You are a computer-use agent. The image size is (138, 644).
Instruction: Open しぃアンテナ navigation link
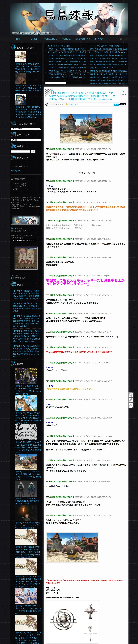(x=99, y=39)
